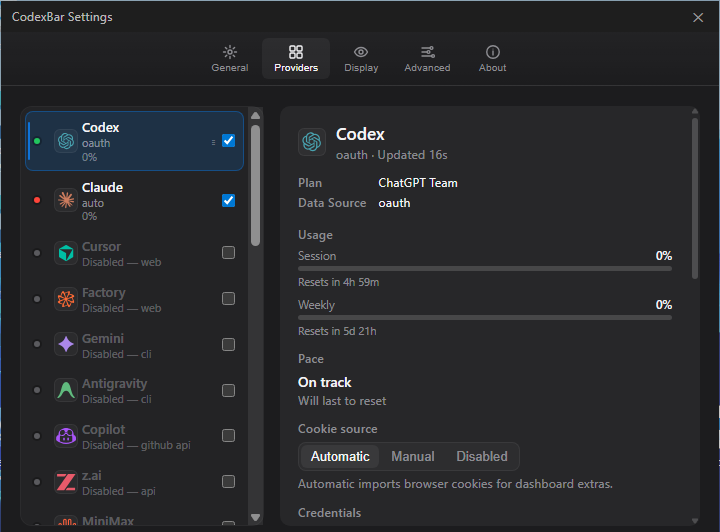Select the Claude provider row
The image size is (720, 532).
tap(135, 201)
